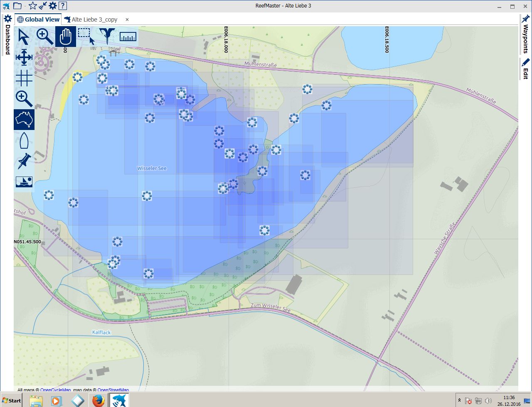Open the help question mark button
The height and width of the screenshot is (407, 532).
pos(62,6)
